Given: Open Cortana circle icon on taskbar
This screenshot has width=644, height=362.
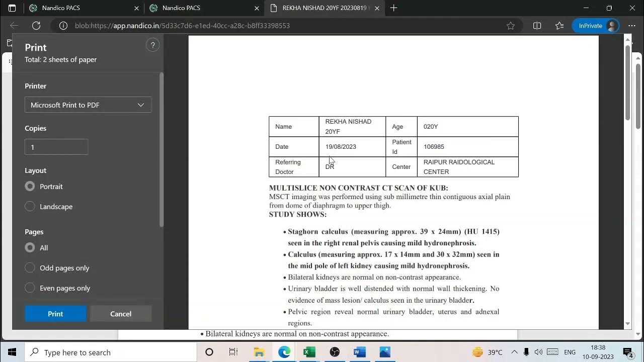Looking at the screenshot, I should 209,352.
